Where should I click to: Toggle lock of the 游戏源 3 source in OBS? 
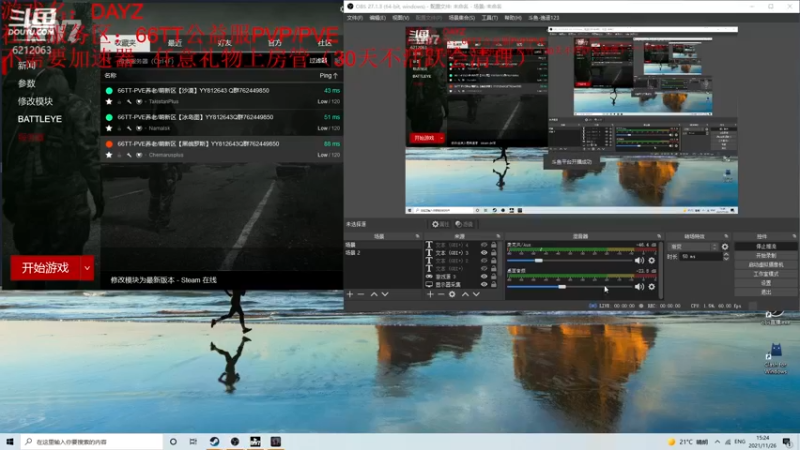click(x=493, y=277)
